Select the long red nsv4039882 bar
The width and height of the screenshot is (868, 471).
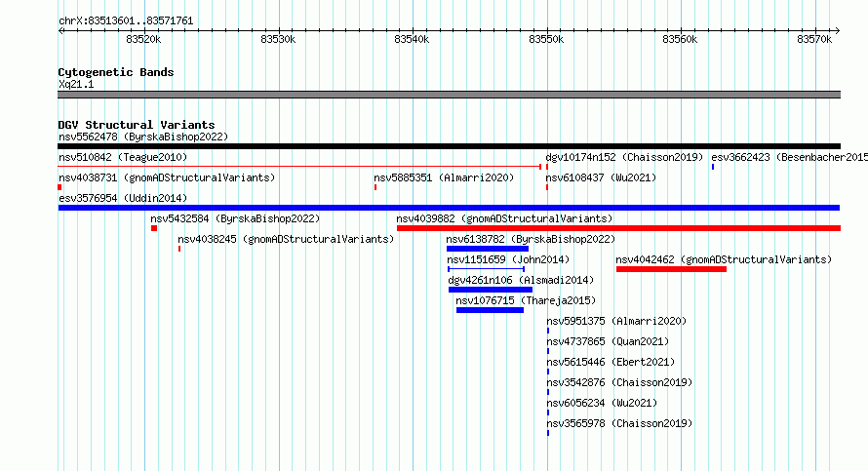click(618, 228)
